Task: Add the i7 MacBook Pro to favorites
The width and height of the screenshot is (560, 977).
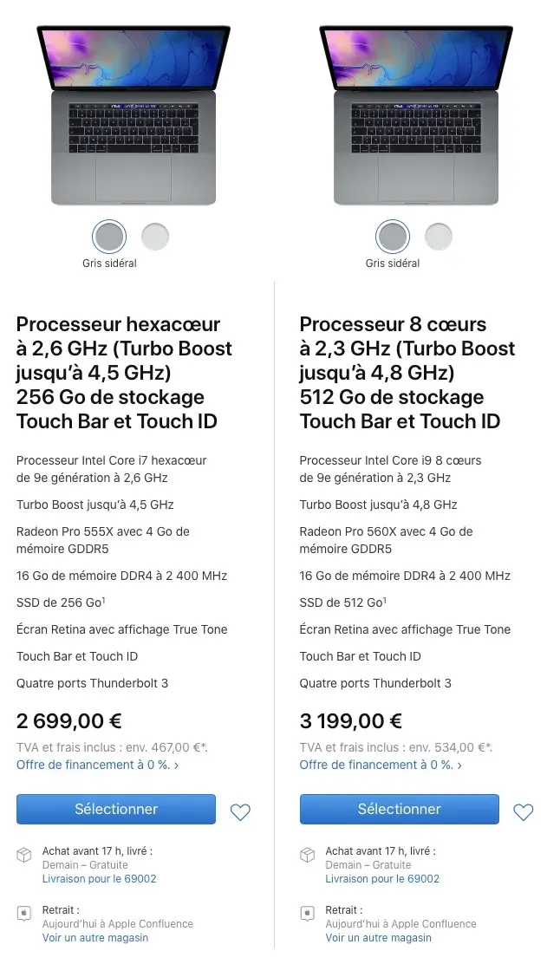Action: (240, 812)
